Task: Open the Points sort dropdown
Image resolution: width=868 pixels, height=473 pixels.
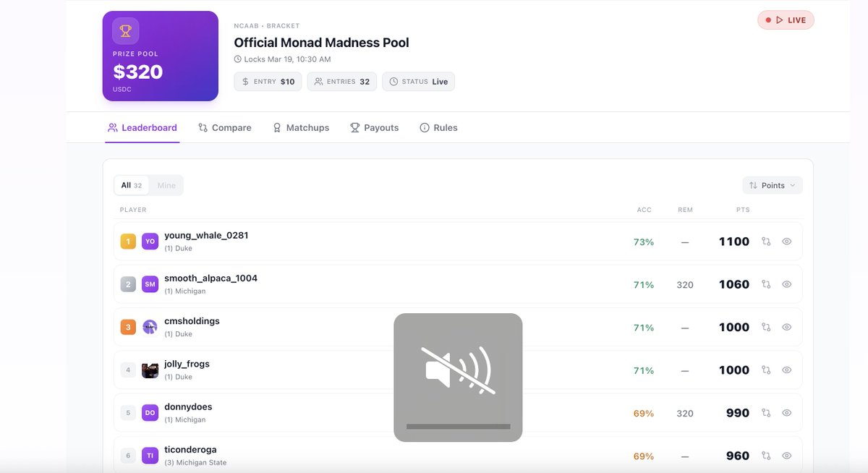Action: [773, 185]
